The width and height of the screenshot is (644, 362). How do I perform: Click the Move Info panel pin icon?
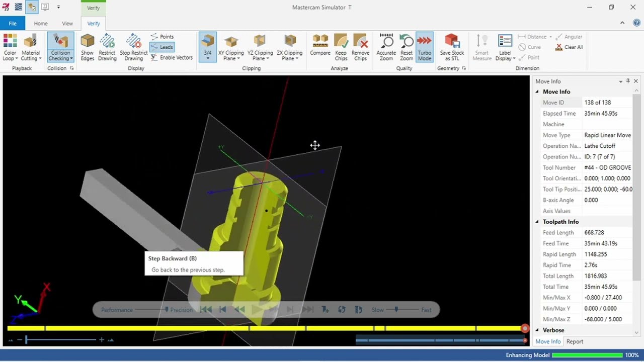[x=628, y=81]
